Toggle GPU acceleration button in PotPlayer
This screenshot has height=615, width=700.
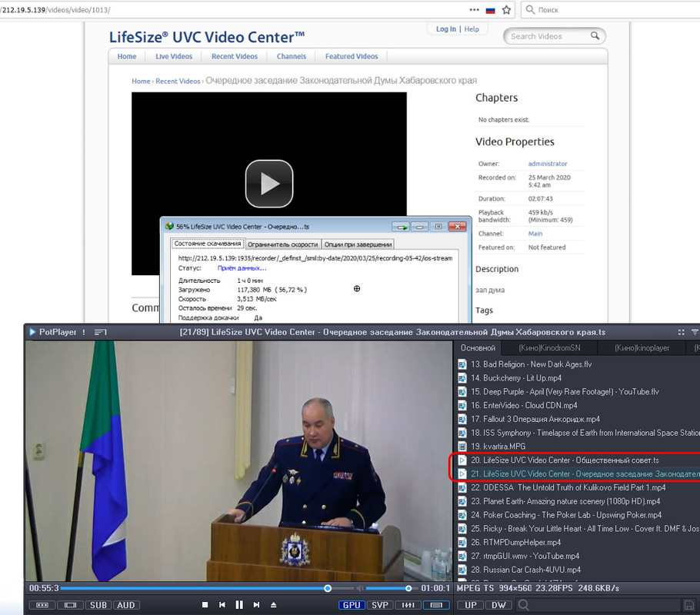pyautogui.click(x=352, y=605)
